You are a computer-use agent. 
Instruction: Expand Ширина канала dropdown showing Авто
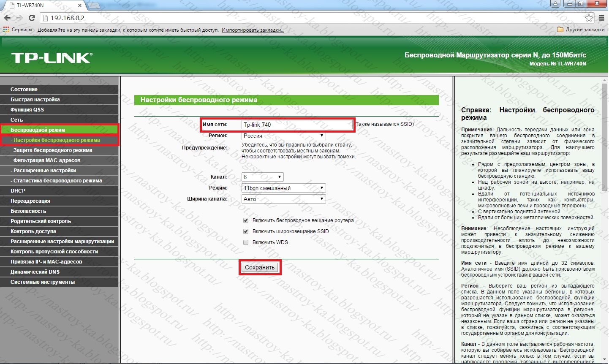coord(283,199)
